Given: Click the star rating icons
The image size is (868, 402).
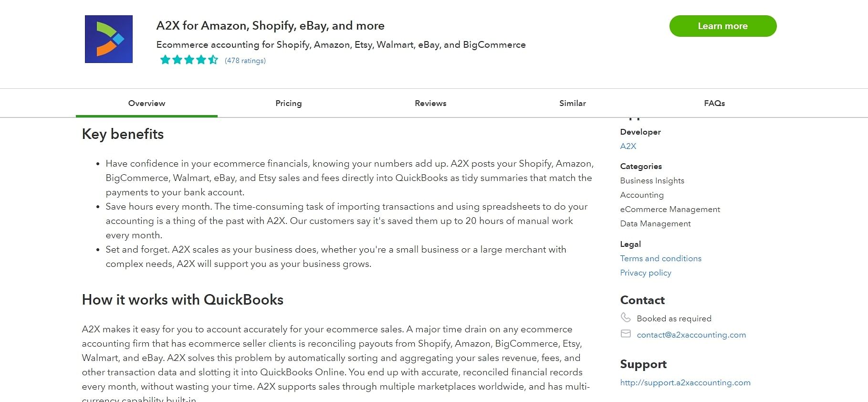Looking at the screenshot, I should 189,60.
